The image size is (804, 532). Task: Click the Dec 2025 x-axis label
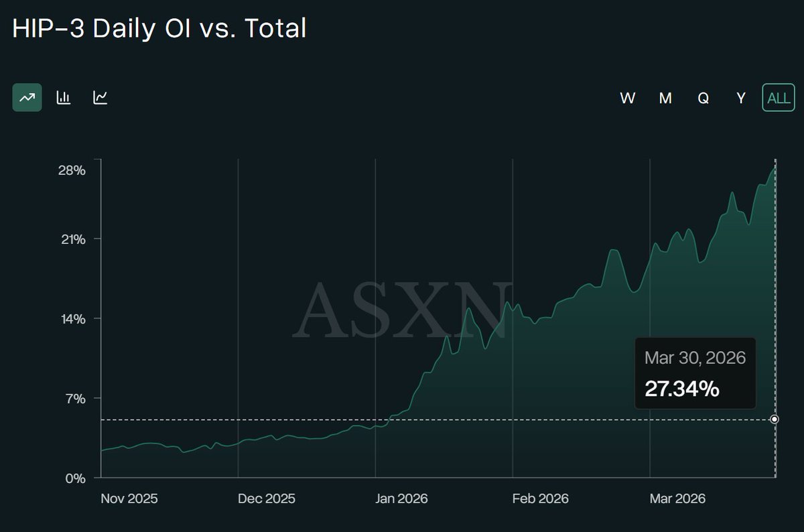pyautogui.click(x=267, y=499)
